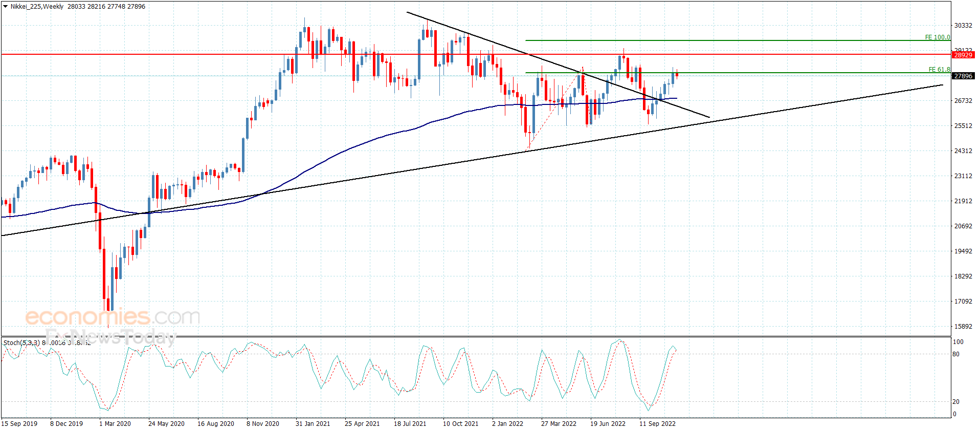Screen dimensions: 980x430
Task: Click the 24312 price axis label
Action: point(963,151)
